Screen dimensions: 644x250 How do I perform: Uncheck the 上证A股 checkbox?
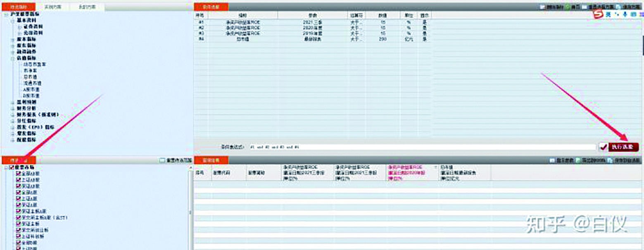[x=18, y=180]
